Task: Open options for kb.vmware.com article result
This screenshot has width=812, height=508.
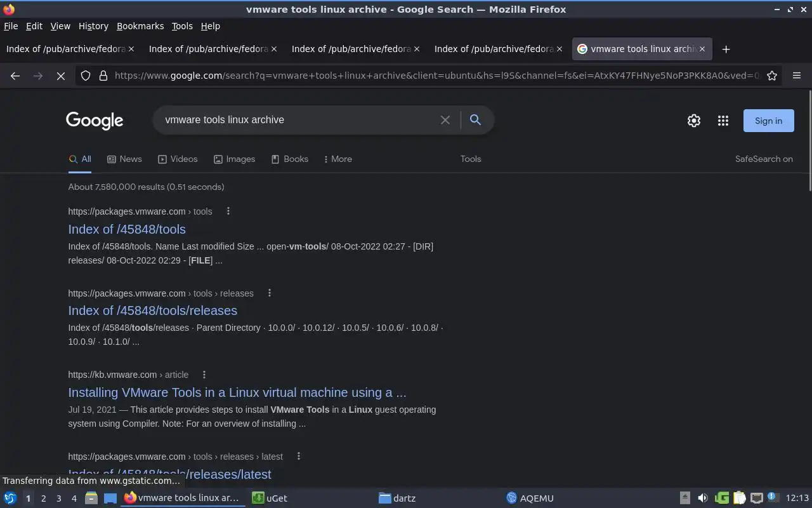Action: (x=204, y=375)
